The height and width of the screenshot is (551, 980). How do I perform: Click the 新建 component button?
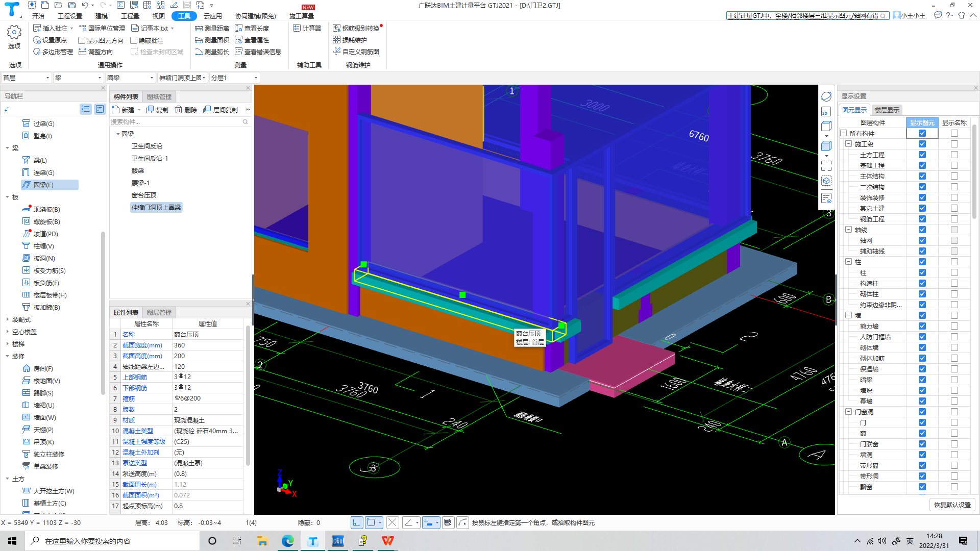(x=123, y=110)
